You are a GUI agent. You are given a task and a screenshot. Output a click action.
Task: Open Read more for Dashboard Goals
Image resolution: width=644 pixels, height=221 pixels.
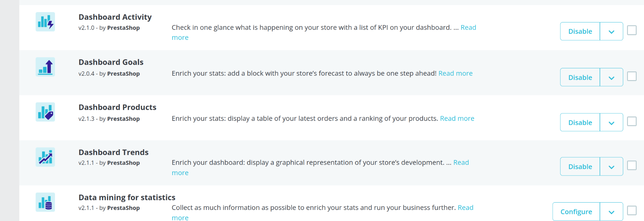point(455,73)
